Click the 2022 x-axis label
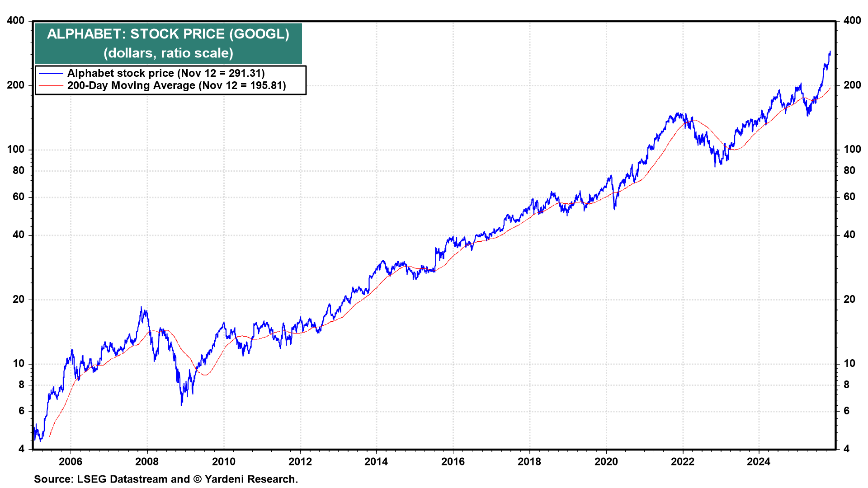 (x=682, y=461)
